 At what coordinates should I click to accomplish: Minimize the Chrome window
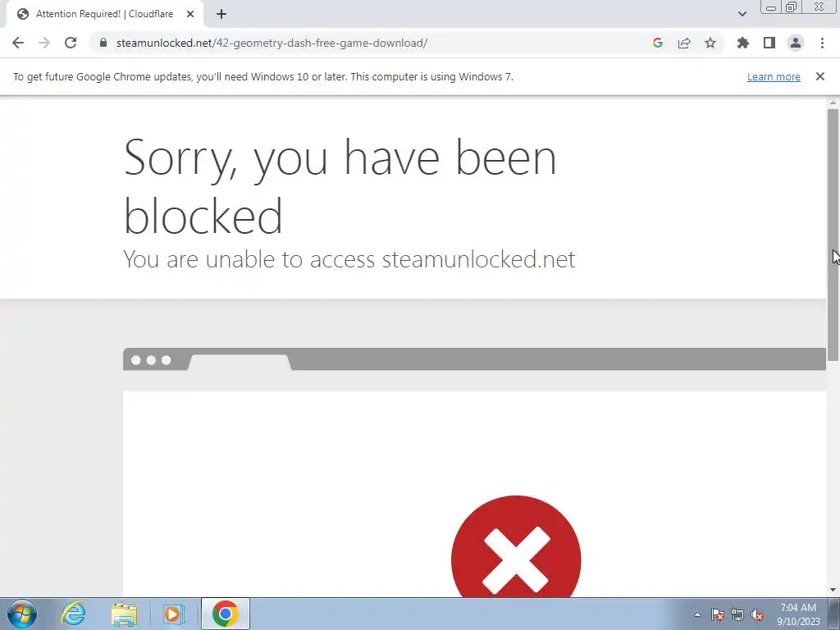pos(771,7)
